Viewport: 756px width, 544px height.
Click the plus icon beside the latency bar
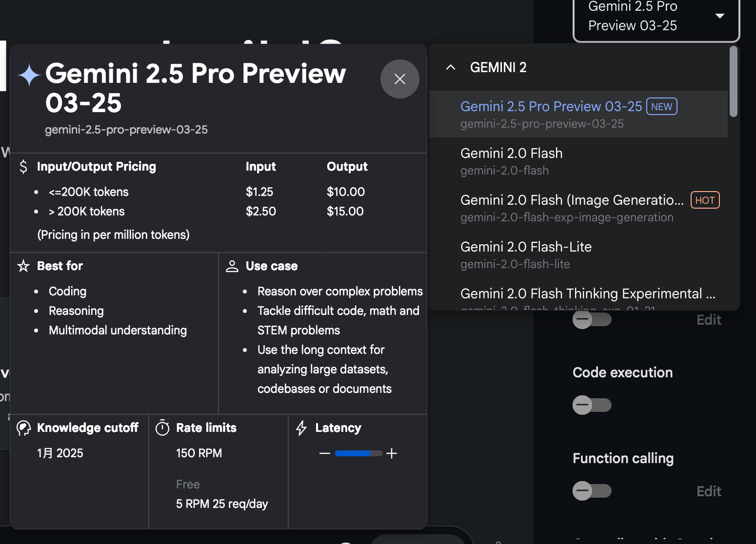pyautogui.click(x=392, y=453)
